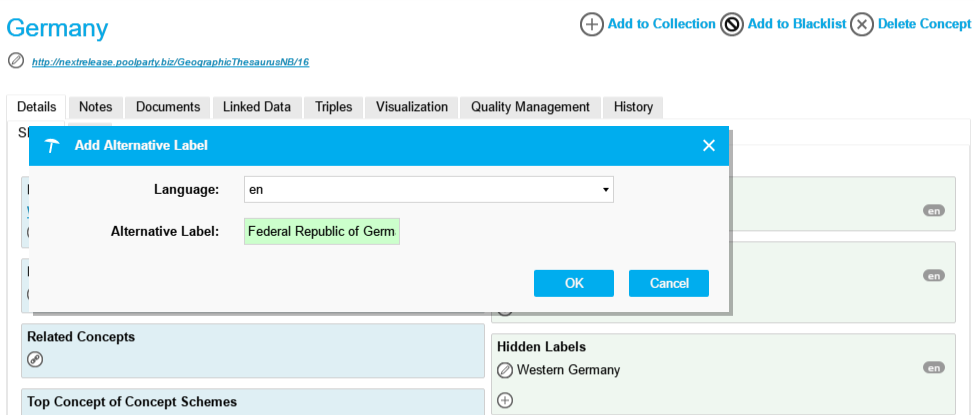Add a new hidden label with plus icon
Image resolution: width=975 pixels, height=415 pixels.
pyautogui.click(x=505, y=401)
